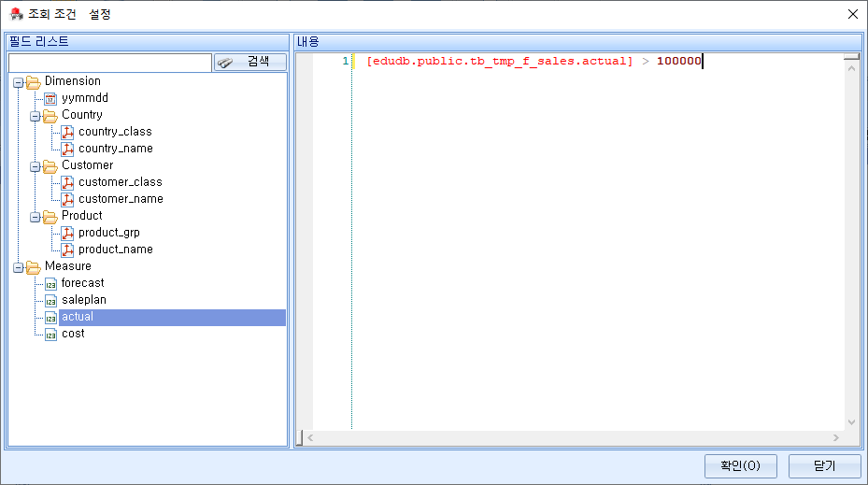Viewport: 868px width, 485px height.
Task: Click the Customer folder icon
Action: (x=50, y=166)
